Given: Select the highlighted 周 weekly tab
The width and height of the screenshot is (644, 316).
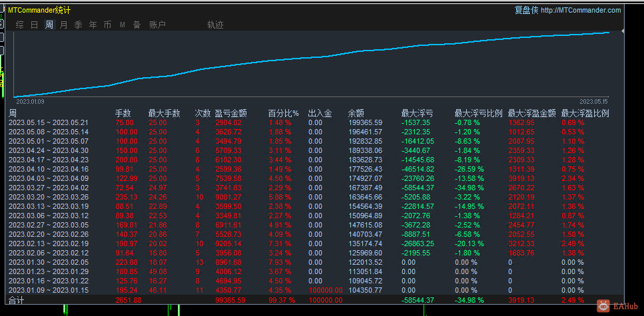Looking at the screenshot, I should click(x=49, y=25).
